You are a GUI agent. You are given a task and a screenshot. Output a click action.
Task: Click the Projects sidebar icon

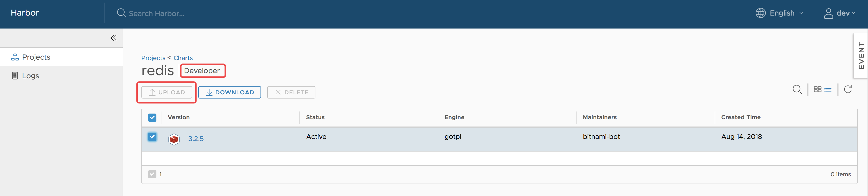point(15,57)
